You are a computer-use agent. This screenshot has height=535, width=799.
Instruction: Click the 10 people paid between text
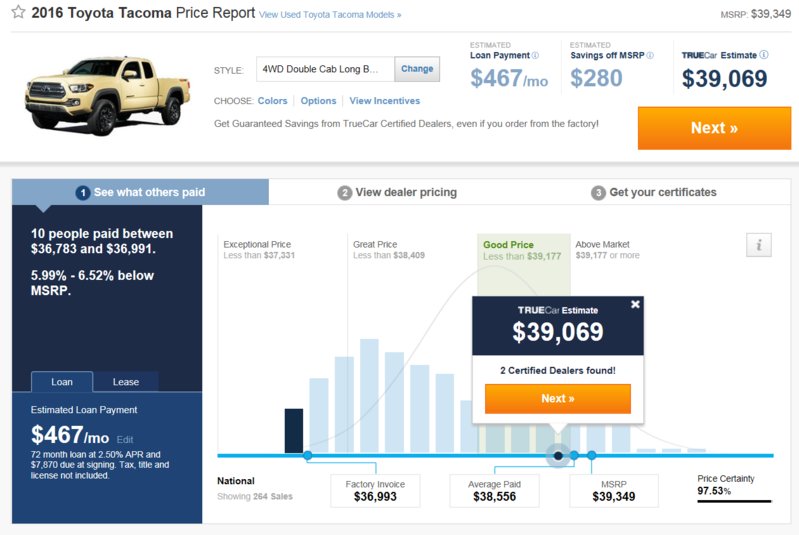tap(102, 241)
